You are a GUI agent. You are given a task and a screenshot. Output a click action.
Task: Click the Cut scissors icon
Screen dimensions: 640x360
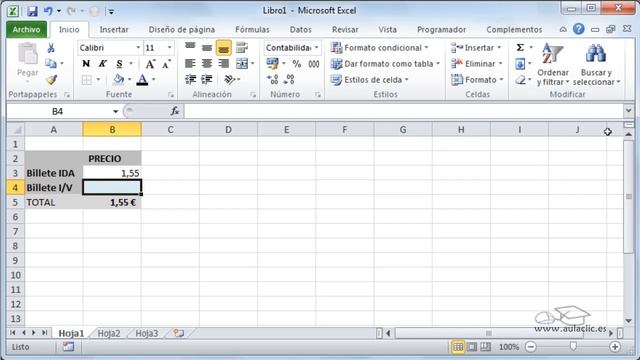tap(51, 48)
